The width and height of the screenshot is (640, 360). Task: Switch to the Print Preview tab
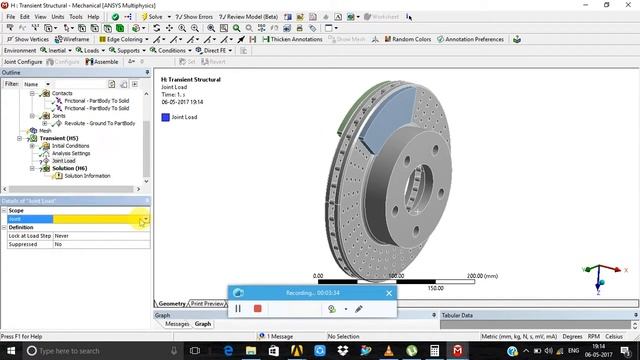point(207,304)
